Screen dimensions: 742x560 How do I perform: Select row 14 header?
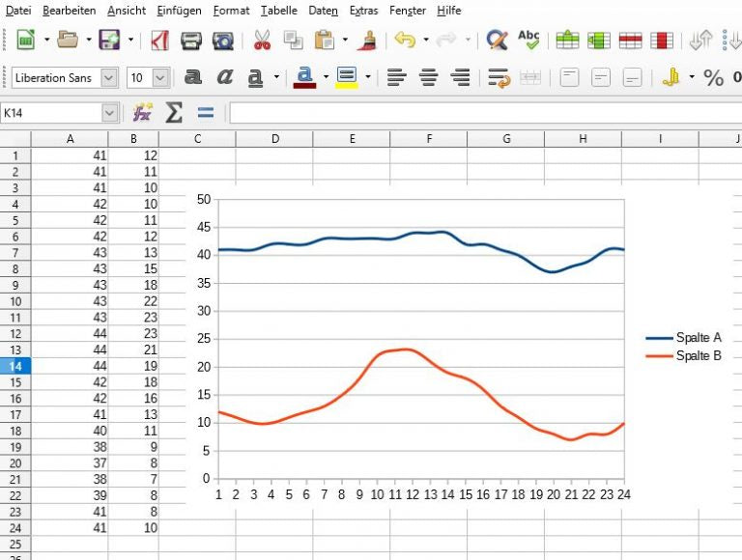click(x=15, y=366)
